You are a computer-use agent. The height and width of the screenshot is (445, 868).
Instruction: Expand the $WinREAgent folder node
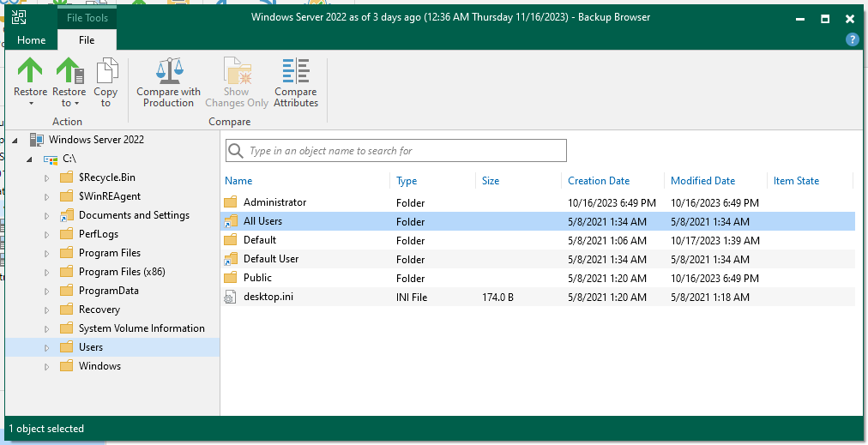(46, 197)
